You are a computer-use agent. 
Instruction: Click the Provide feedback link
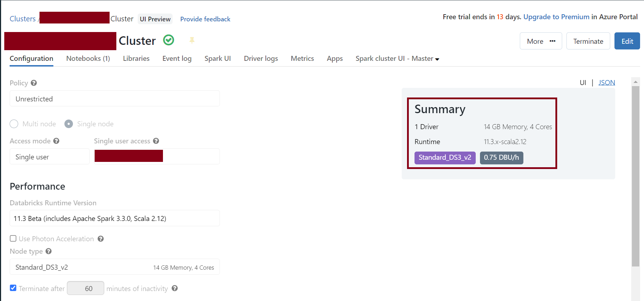tap(205, 19)
